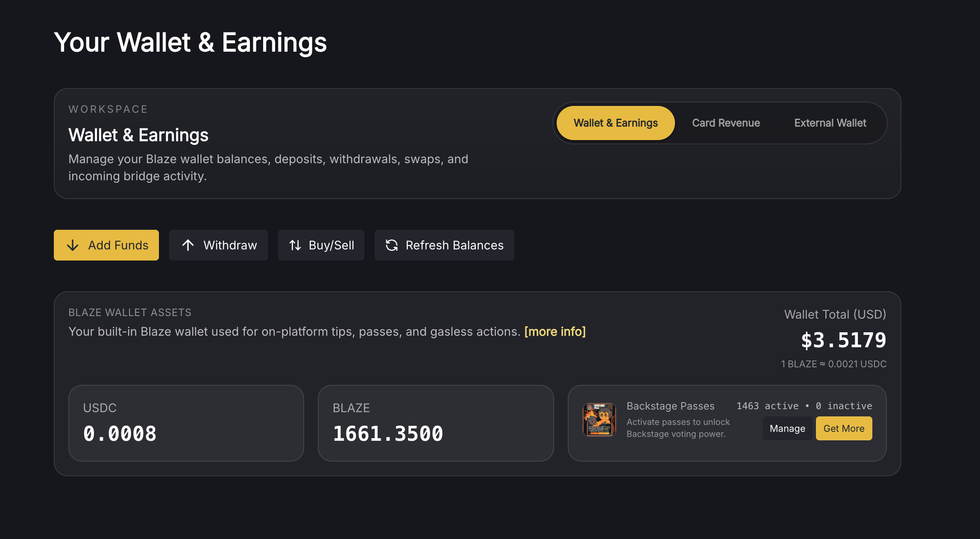Click the swap-arrows icon on Buy/Sell

(x=295, y=245)
